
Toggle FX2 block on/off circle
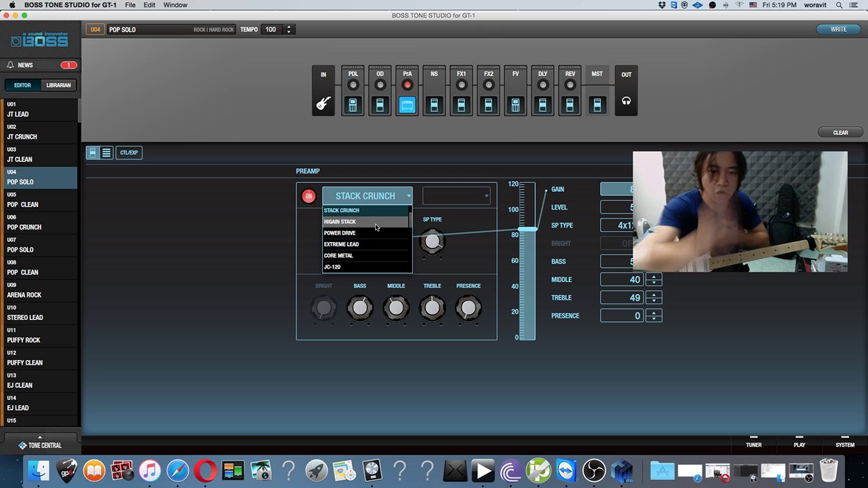click(488, 85)
